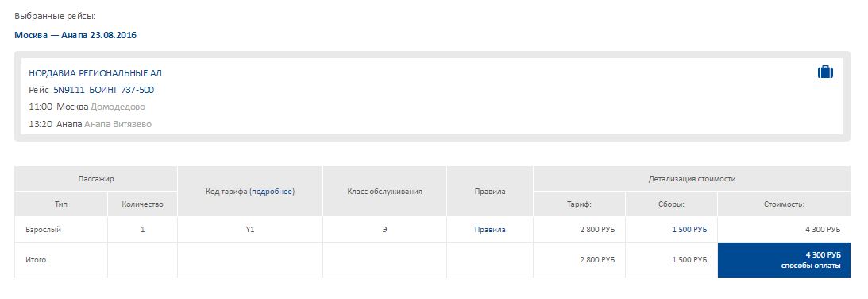Click the Y1 tariff code cell
Viewport: 868px width, 299px height.
[x=250, y=230]
